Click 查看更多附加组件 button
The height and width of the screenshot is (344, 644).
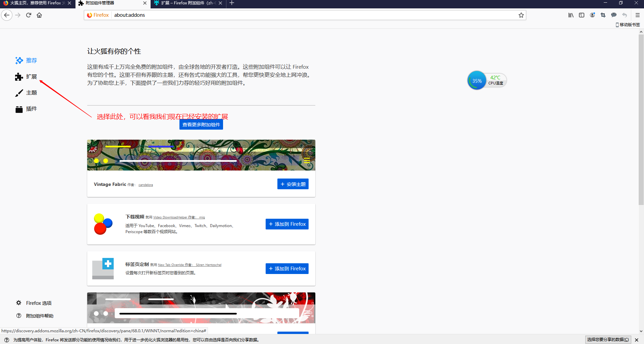point(201,125)
